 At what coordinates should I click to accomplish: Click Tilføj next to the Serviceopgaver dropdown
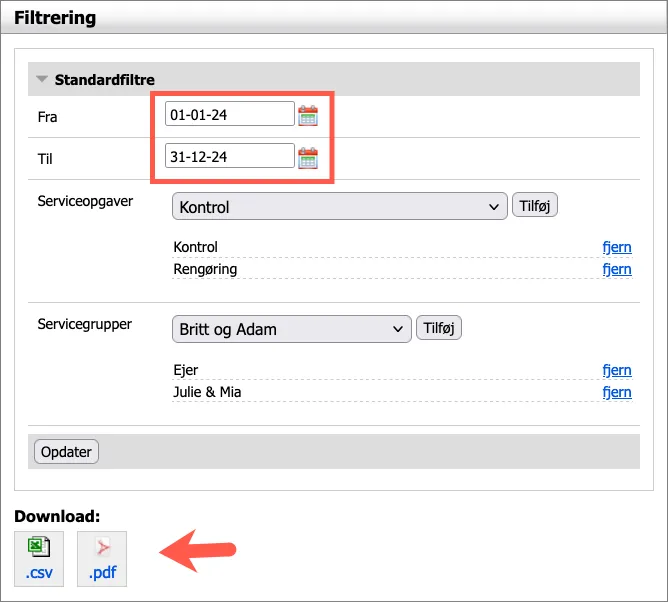[534, 206]
